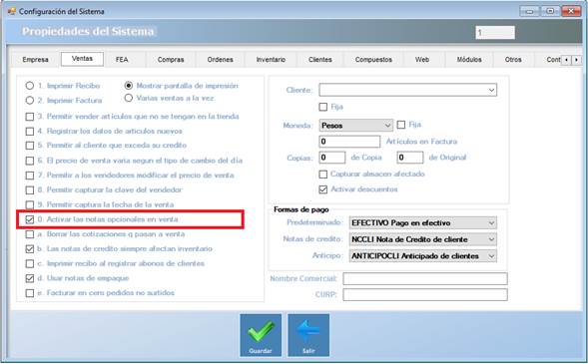Screen dimensions: 588x364
Task: Open Predeterminado EFECTIVO payment dropdown
Action: [x=423, y=223]
